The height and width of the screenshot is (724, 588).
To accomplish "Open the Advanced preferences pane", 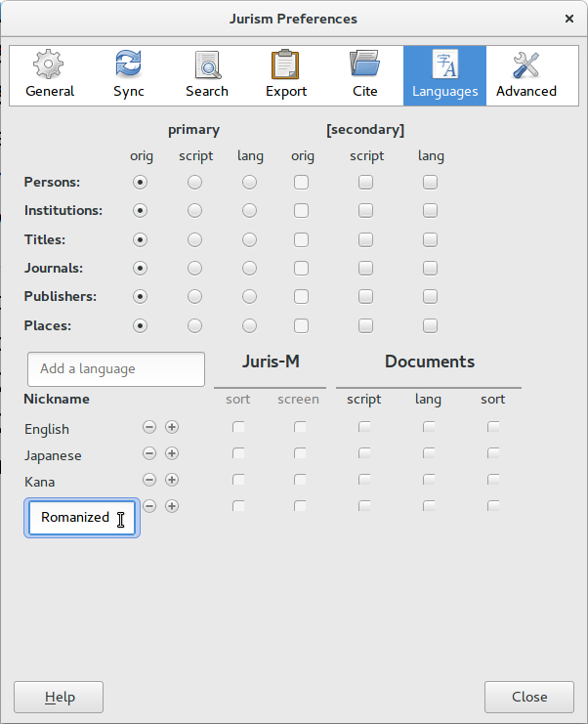I will (x=526, y=76).
